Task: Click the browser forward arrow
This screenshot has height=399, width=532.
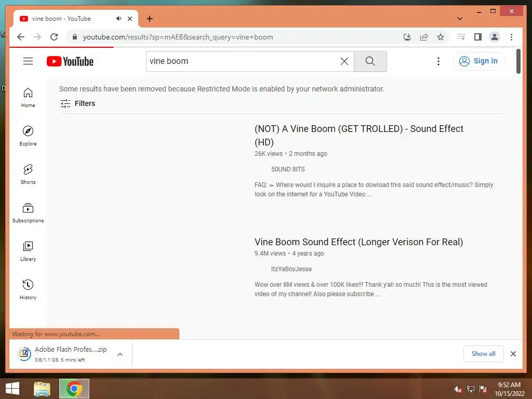Action: click(37, 37)
